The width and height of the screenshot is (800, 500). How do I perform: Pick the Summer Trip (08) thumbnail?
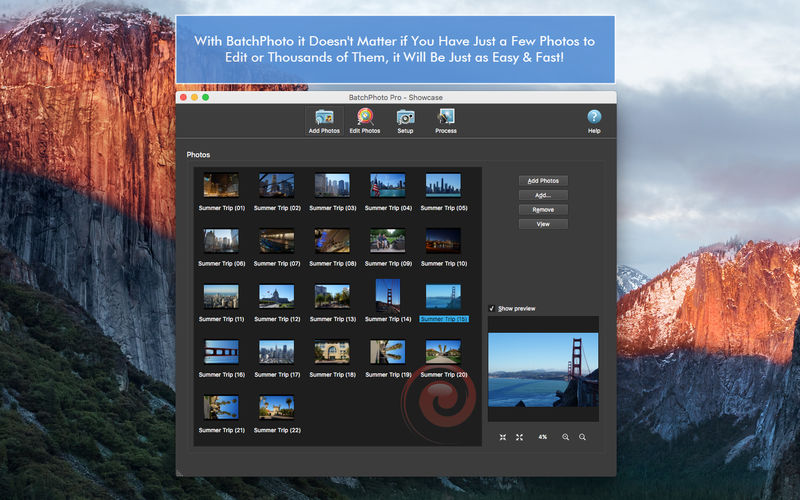point(332,240)
